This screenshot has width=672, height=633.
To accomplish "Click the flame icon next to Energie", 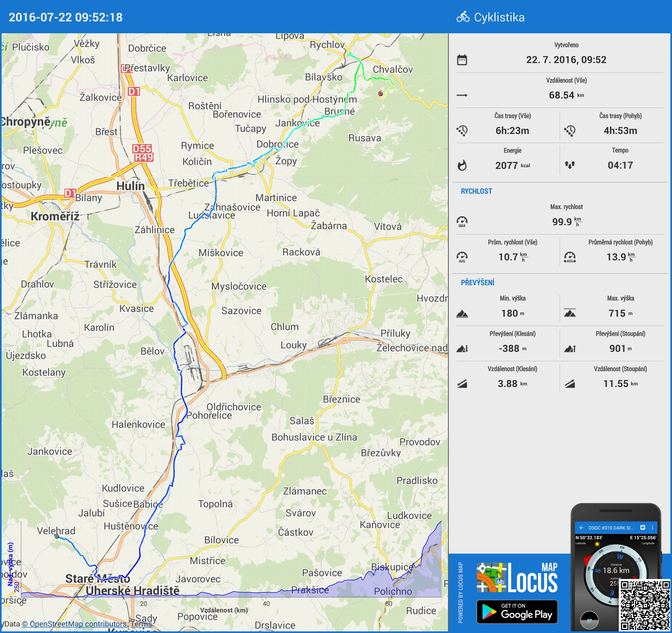I will [x=462, y=166].
